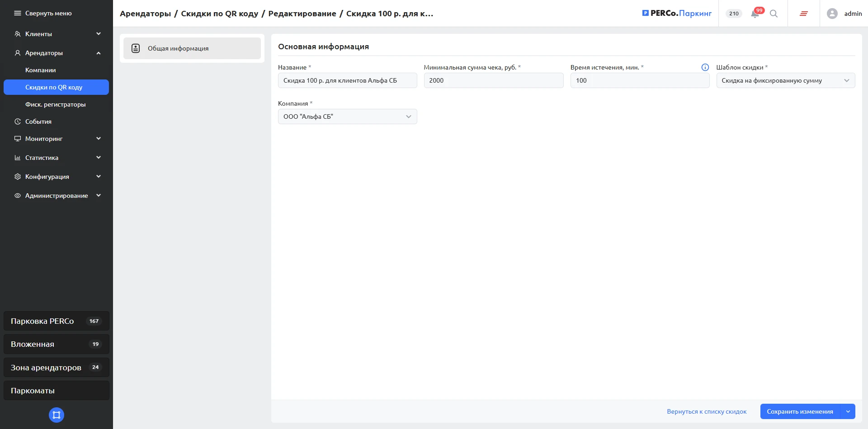Select the Парковка PERCo zone tile
The height and width of the screenshot is (429, 868).
coord(57,321)
